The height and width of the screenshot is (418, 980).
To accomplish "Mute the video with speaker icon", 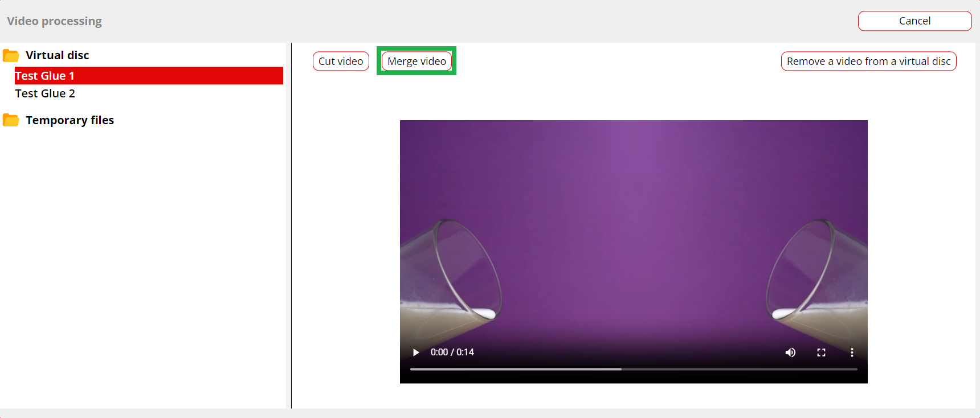I will point(790,353).
